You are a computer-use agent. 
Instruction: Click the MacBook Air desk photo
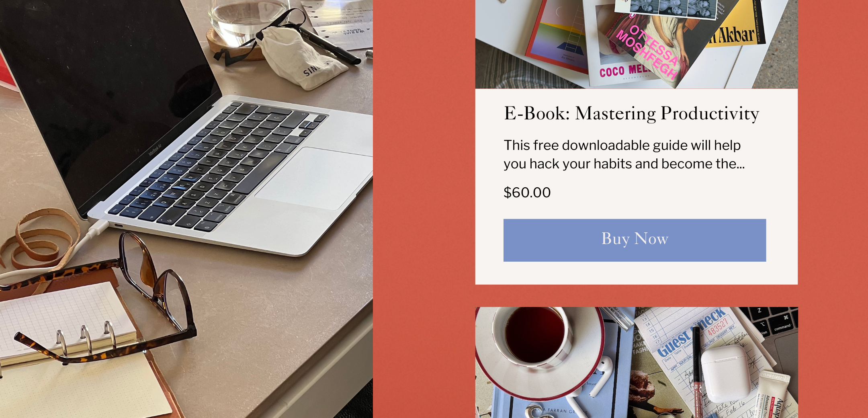(186, 209)
